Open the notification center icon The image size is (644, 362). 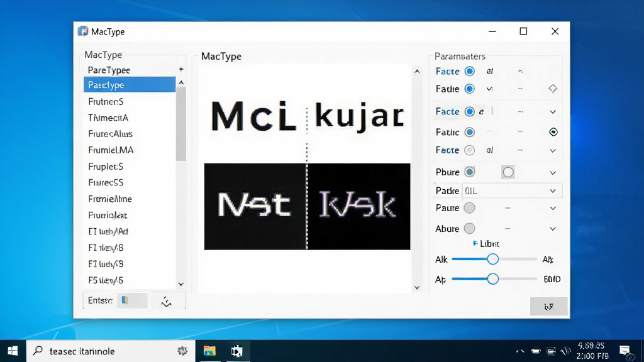pyautogui.click(x=625, y=351)
